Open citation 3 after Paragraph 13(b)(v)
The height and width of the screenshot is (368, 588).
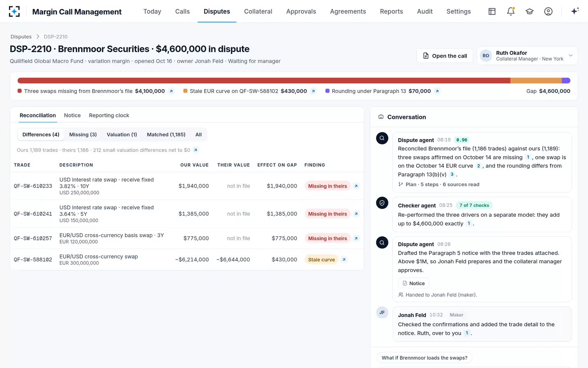[x=452, y=175]
